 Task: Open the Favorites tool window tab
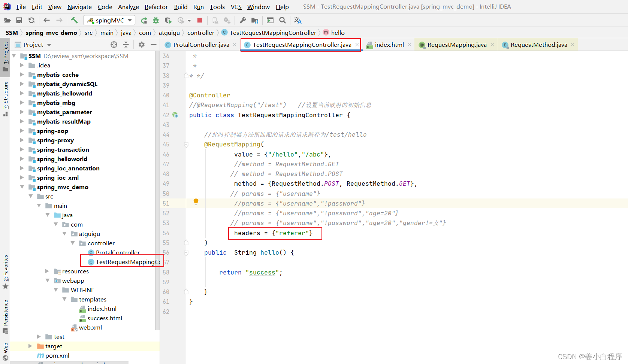(6, 272)
